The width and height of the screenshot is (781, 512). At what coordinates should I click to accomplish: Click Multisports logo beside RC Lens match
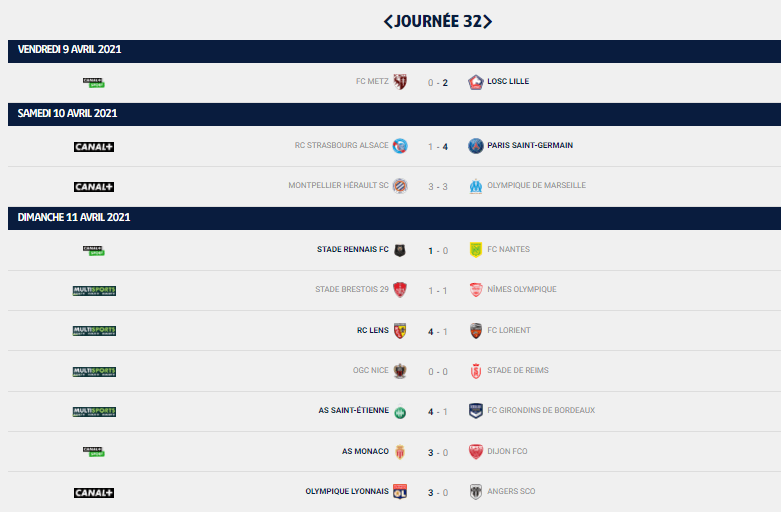tap(94, 331)
